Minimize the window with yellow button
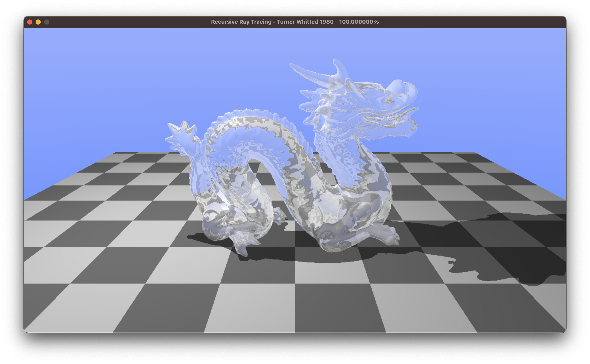 pos(38,22)
